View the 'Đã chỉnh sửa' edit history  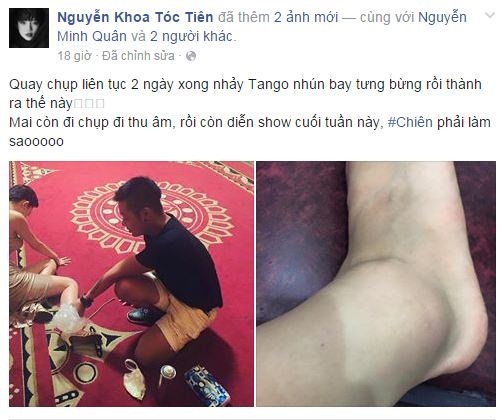click(x=138, y=56)
